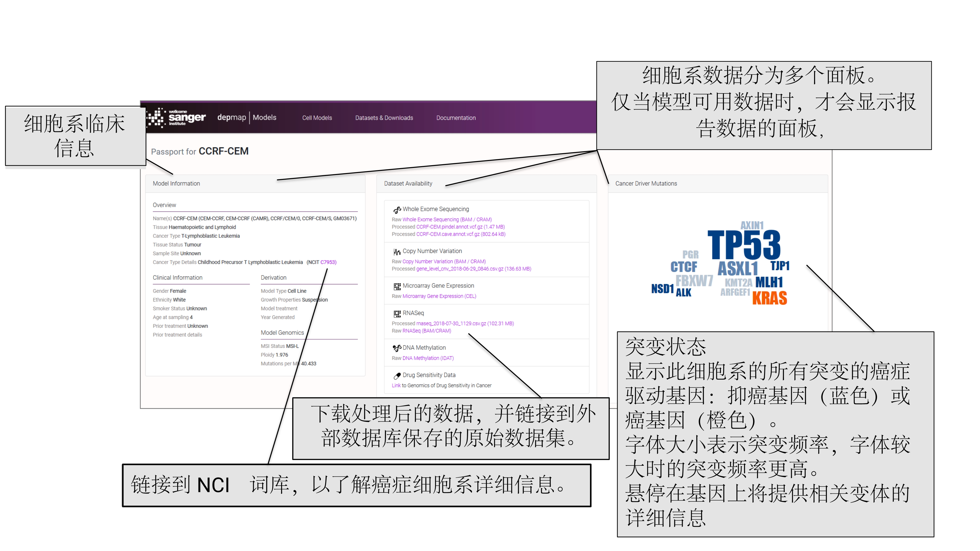Click FBXW7 gene in word cloud
This screenshot has width=980, height=551.
tap(694, 280)
